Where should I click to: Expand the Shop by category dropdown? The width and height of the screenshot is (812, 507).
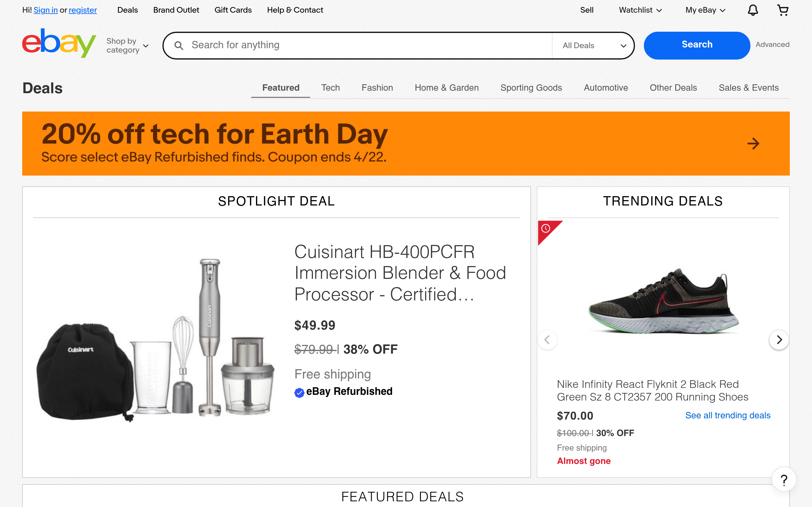coord(127,46)
